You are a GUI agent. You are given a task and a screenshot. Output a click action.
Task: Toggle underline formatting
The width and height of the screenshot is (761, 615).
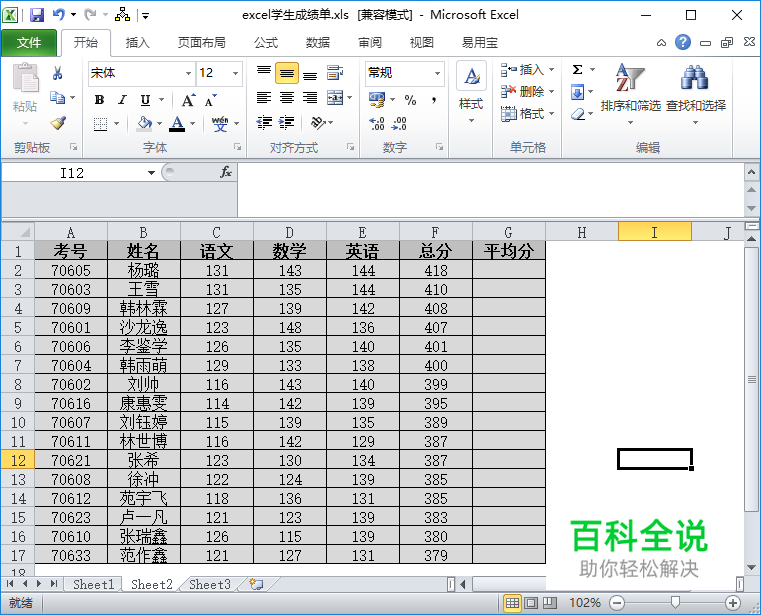[x=145, y=100]
